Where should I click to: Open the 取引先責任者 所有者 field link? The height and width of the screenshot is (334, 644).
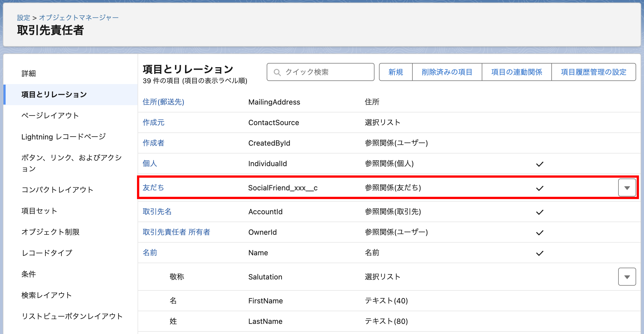pyautogui.click(x=176, y=232)
